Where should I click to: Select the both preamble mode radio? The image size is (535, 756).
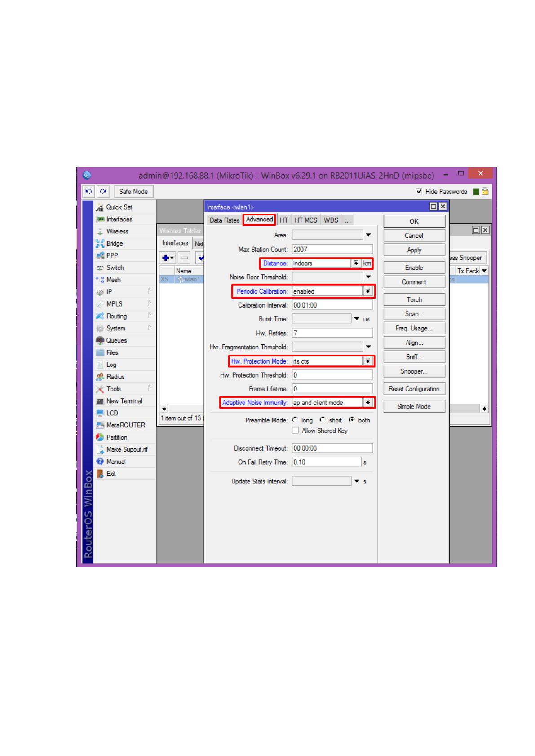(352, 420)
